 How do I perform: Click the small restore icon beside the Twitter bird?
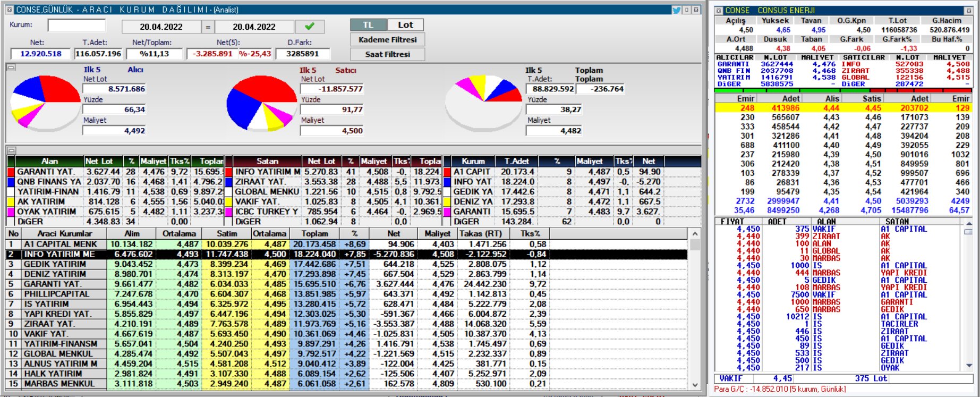687,10
